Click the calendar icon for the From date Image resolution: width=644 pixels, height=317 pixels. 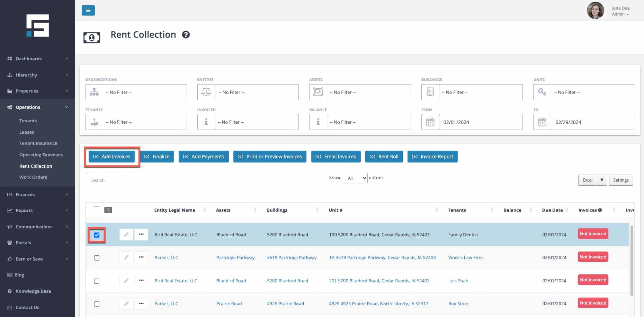click(x=430, y=122)
